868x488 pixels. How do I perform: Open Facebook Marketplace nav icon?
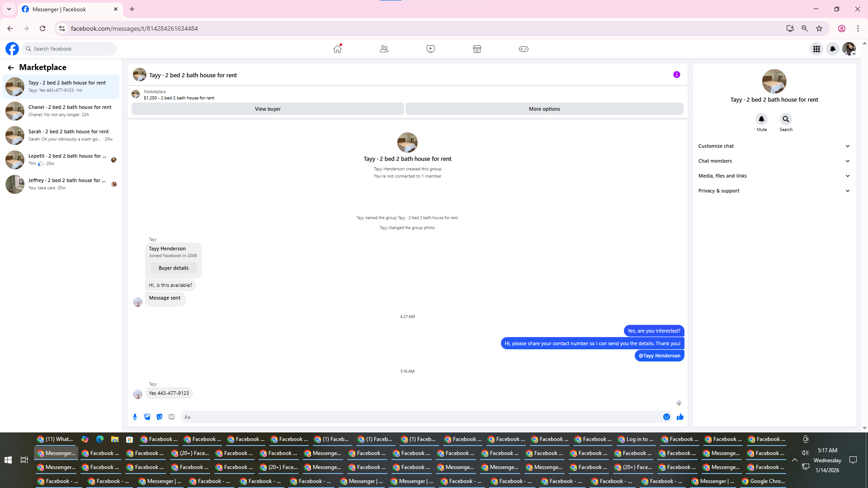point(477,49)
